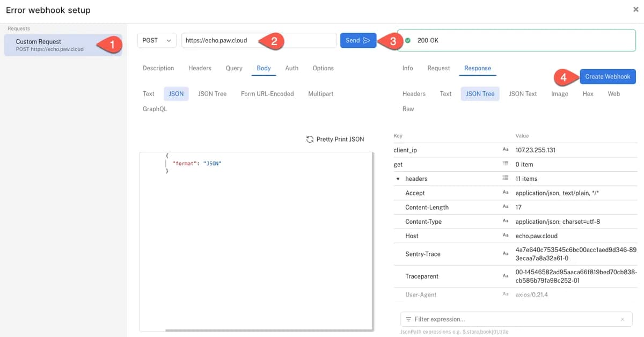Select the client_ip value 107.23.255.131

(x=536, y=150)
